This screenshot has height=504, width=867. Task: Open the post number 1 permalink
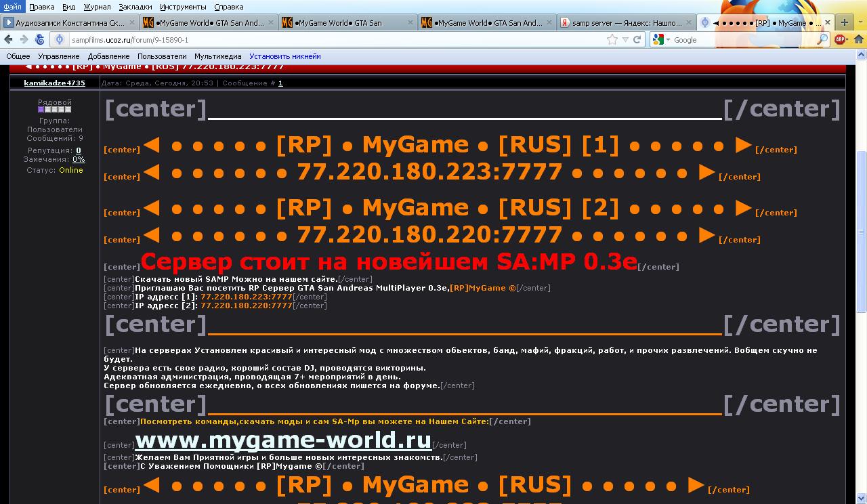coord(280,83)
